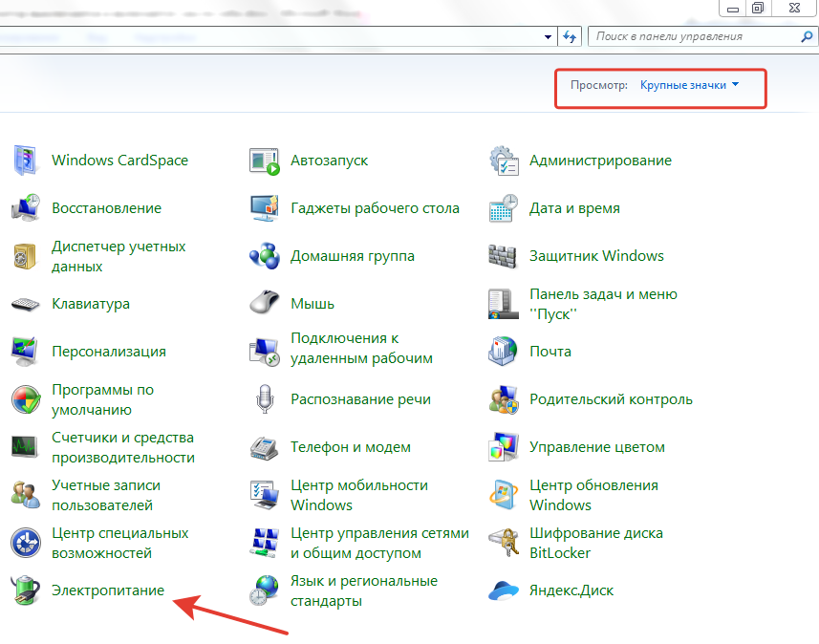The image size is (819, 644).
Task: Open Язык и региональные стандарты text link
Action: [364, 590]
